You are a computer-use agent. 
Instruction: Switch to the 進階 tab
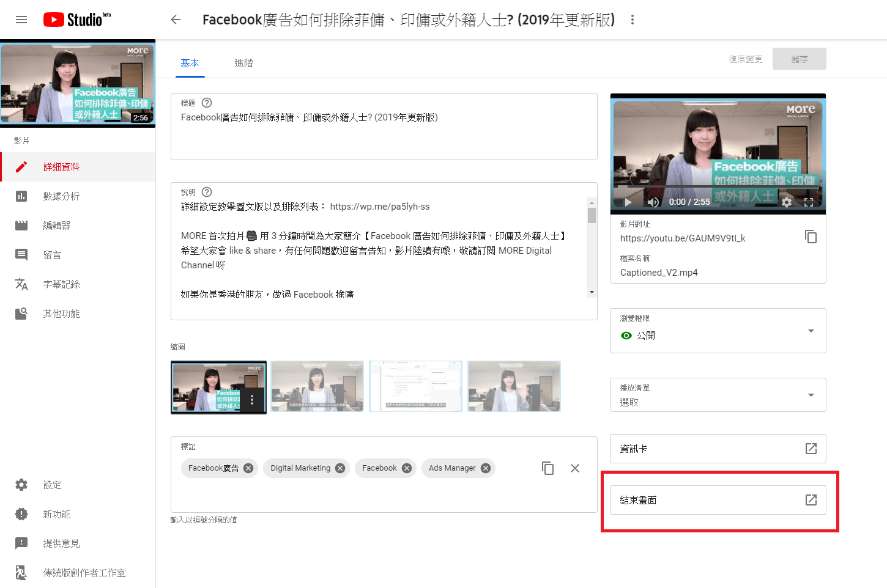click(x=243, y=63)
